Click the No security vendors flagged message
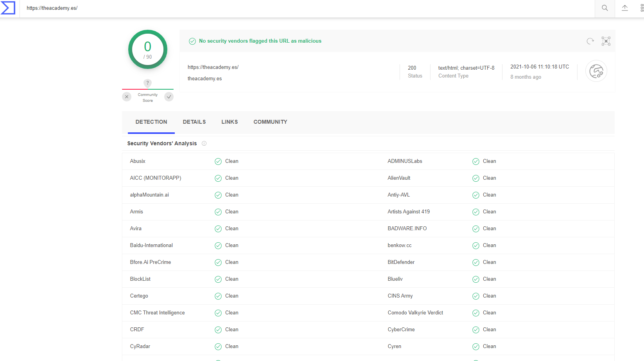 [260, 41]
